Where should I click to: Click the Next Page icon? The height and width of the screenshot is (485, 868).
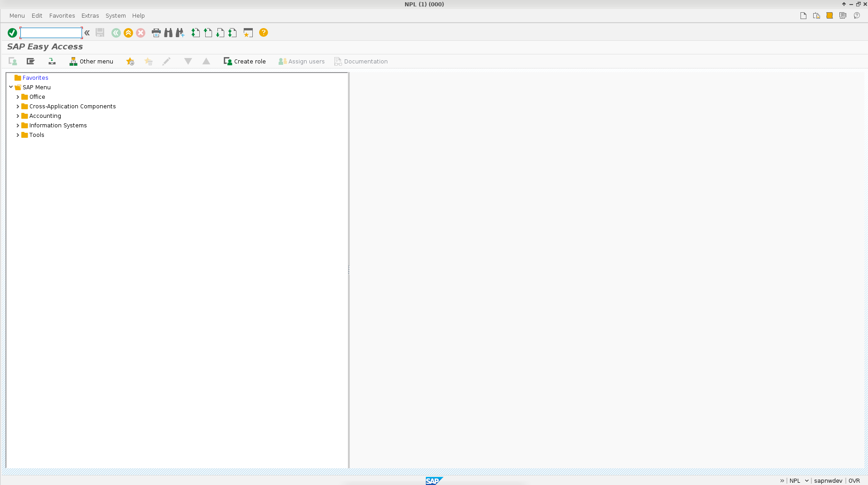click(x=220, y=33)
